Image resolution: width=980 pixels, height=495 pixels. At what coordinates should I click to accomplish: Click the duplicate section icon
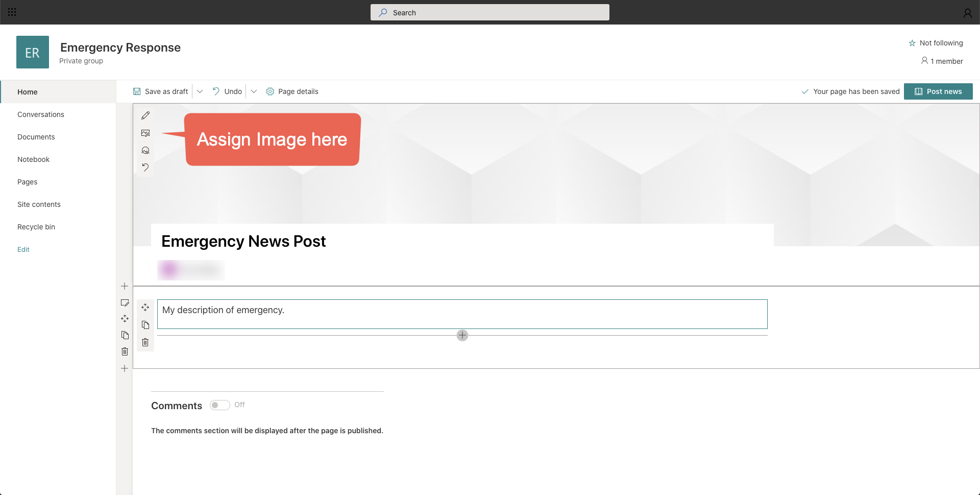coord(125,335)
